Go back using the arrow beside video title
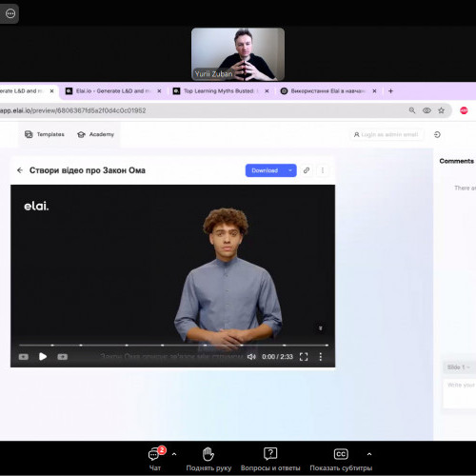Image resolution: width=476 pixels, height=476 pixels. coord(20,170)
